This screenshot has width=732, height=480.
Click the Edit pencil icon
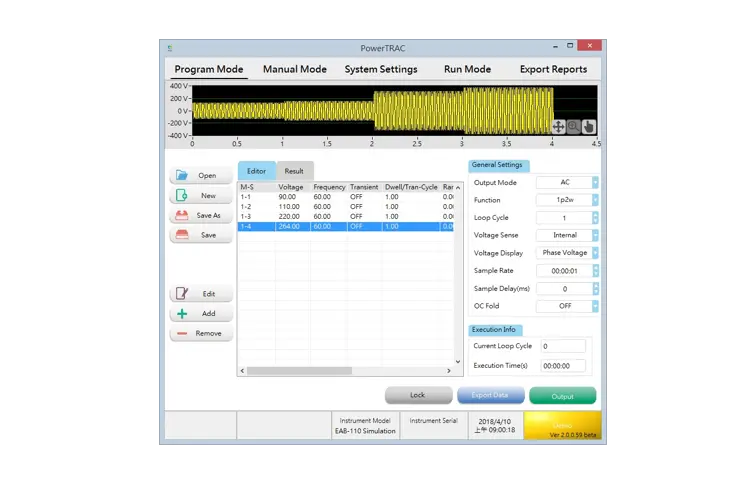point(182,293)
